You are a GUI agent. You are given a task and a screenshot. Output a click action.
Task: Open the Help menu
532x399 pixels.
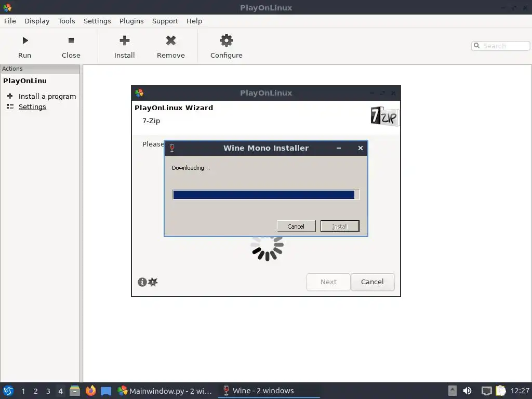tap(194, 21)
